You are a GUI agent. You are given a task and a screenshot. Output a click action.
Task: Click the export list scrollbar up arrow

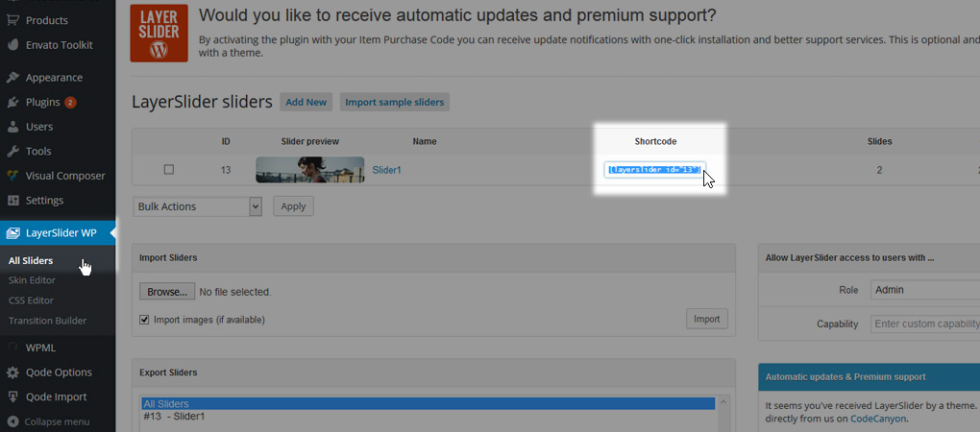point(723,401)
